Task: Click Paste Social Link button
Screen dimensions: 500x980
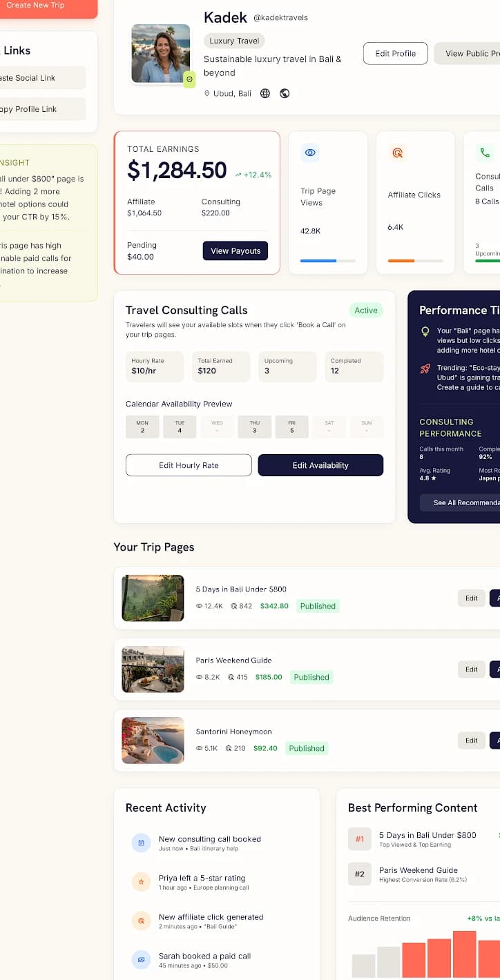Action: tap(41, 78)
